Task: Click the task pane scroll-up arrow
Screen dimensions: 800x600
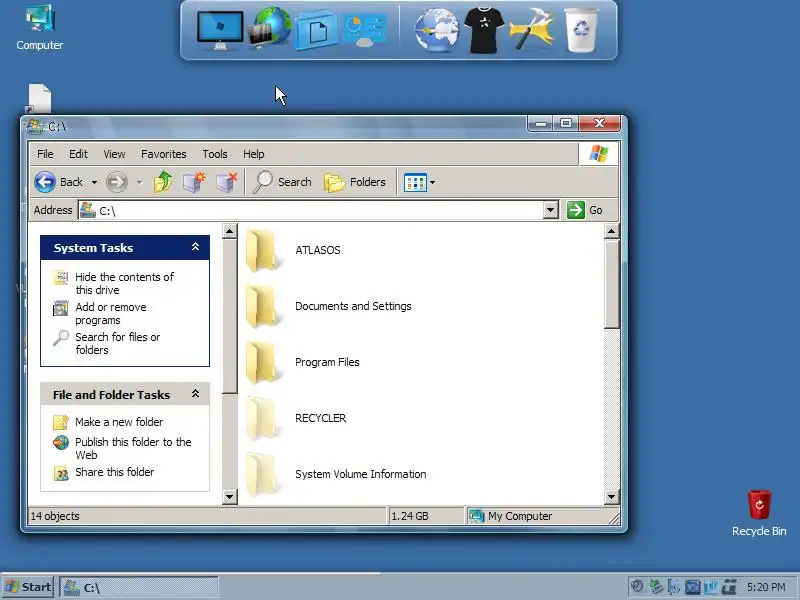Action: click(230, 232)
